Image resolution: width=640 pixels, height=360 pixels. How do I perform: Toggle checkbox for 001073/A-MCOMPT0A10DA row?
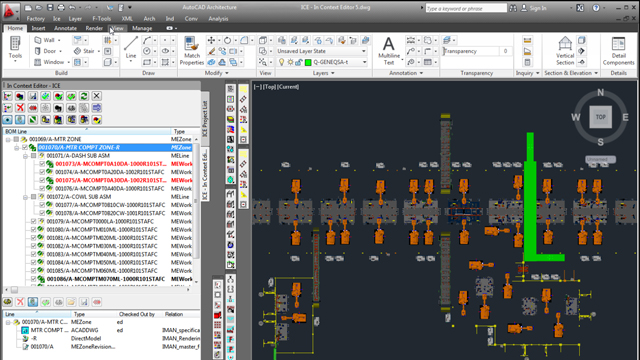pos(42,164)
